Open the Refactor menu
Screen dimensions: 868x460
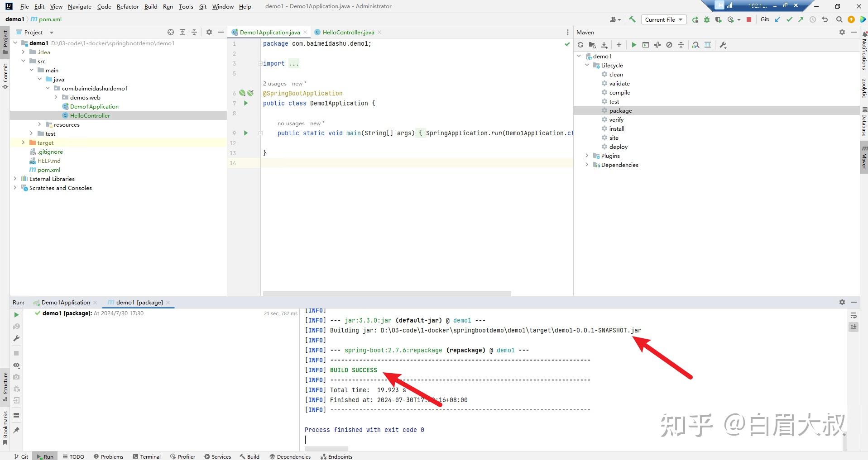click(x=128, y=6)
